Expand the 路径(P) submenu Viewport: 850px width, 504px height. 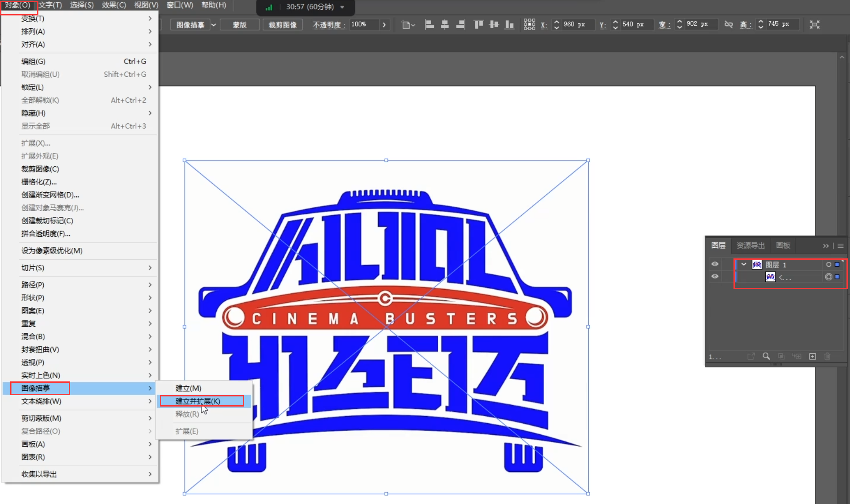(x=80, y=285)
